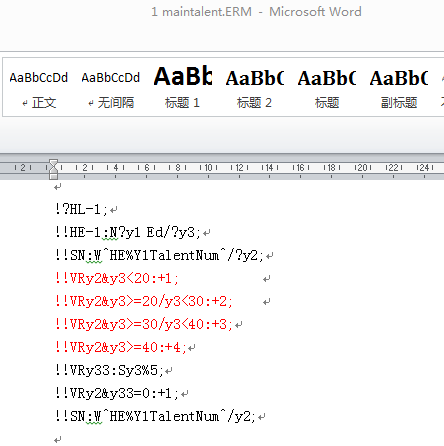Apply the 正文 (Normal) style
The width and height of the screenshot is (444, 446).
click(39, 88)
